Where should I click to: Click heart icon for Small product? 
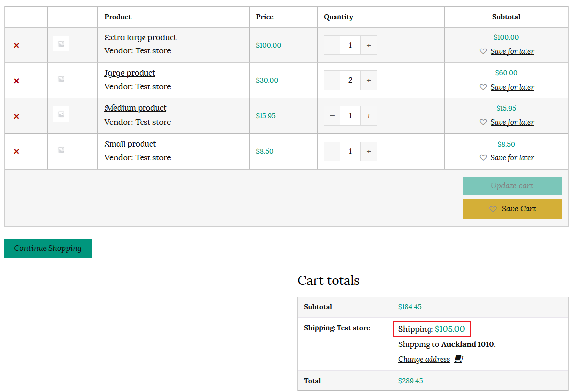(483, 158)
